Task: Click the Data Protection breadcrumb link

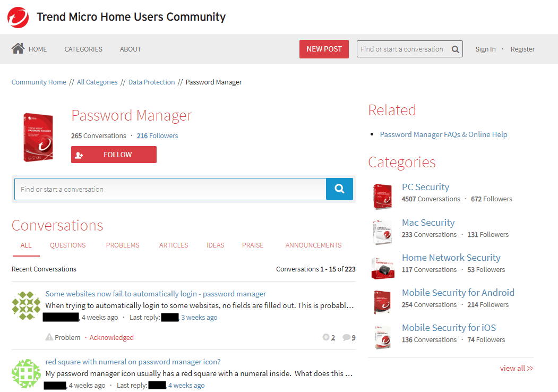Action: click(152, 82)
